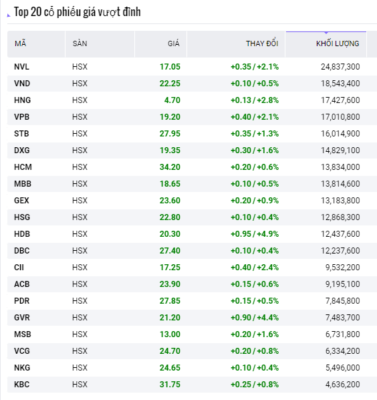
Task: Select HNG change +0.13/+2.8%
Action: 255,100
